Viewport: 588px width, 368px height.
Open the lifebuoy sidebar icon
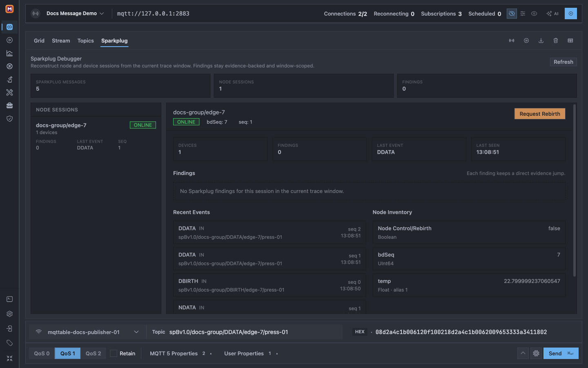[x=9, y=66]
